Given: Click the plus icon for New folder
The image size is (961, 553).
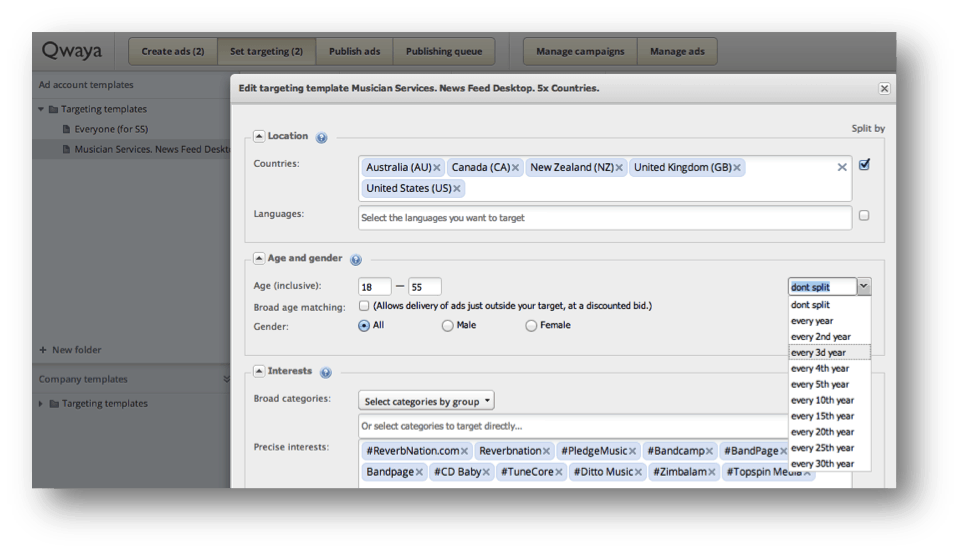Looking at the screenshot, I should pos(43,349).
